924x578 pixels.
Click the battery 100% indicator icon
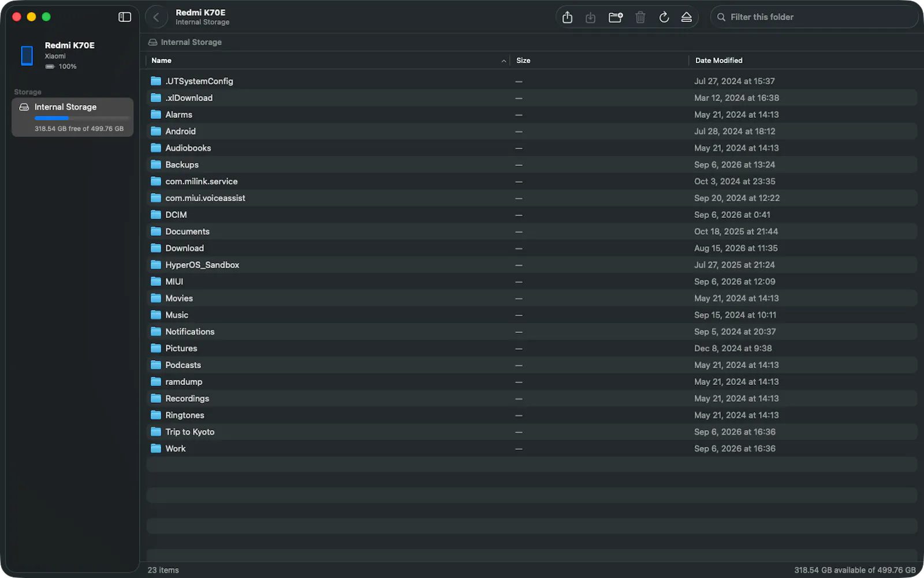pyautogui.click(x=50, y=66)
